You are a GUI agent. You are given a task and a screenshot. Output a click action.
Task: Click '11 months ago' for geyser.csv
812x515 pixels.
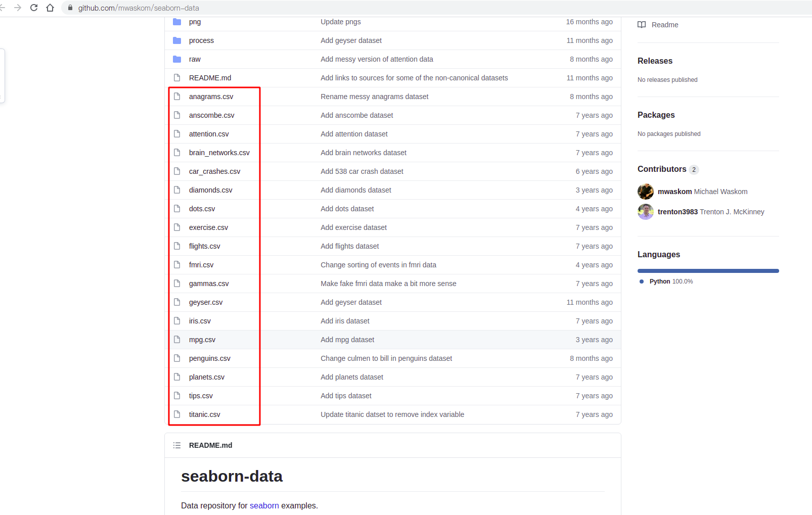click(x=590, y=302)
